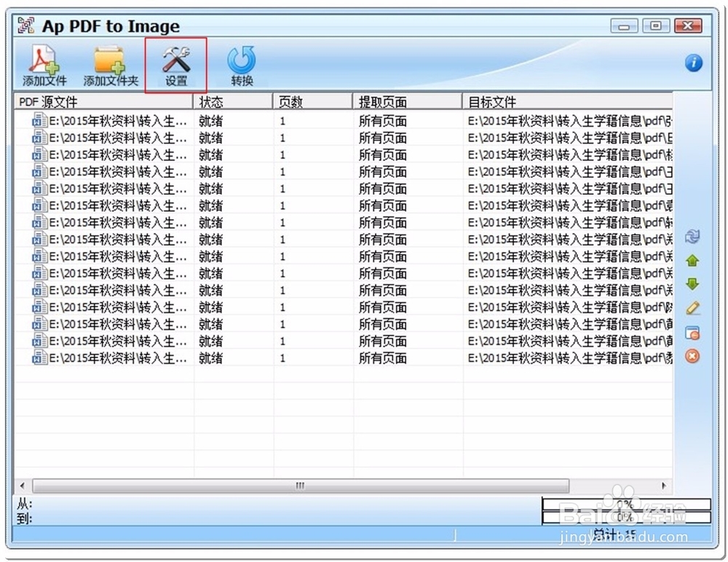This screenshot has width=728, height=562.
Task: Click the pencil edit icon
Action: (x=692, y=308)
